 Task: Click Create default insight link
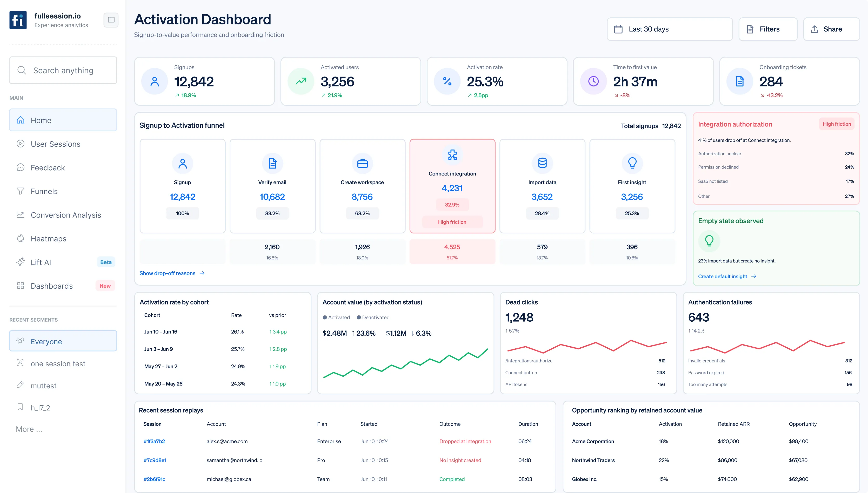click(x=727, y=276)
